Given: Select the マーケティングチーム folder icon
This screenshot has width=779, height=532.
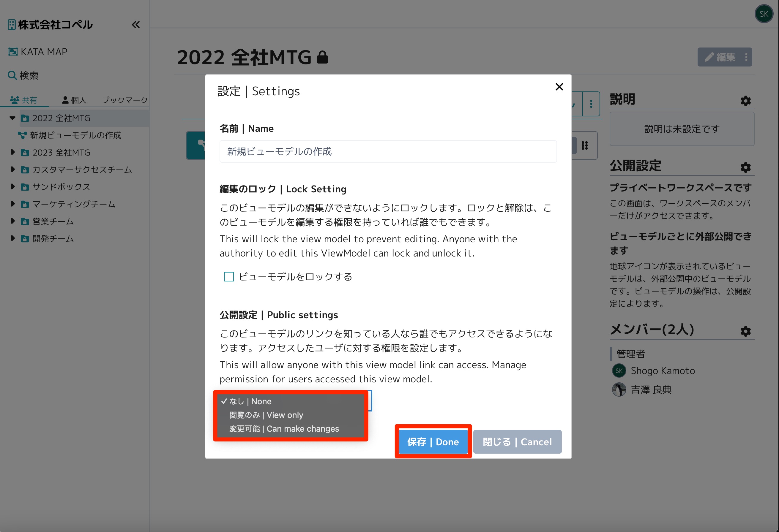Looking at the screenshot, I should click(x=25, y=204).
